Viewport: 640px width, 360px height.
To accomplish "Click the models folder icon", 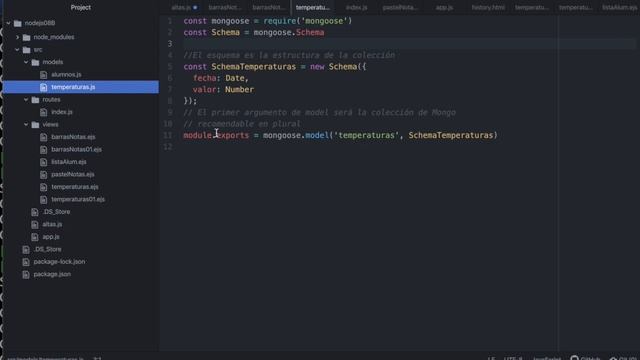I will click(36, 62).
